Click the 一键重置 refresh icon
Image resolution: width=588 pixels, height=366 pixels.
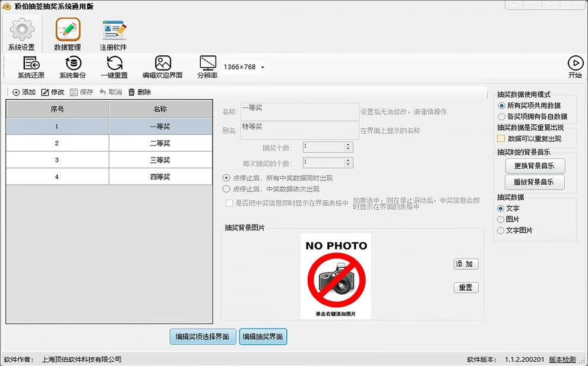(x=114, y=64)
